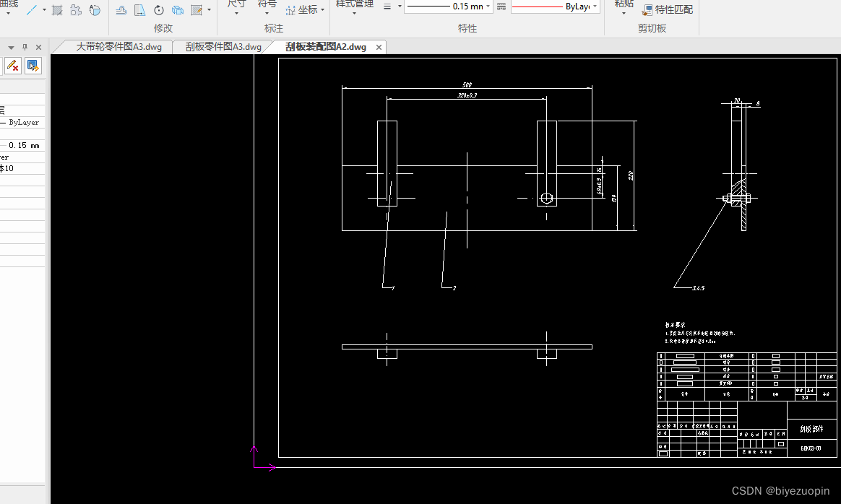Click the 220 vertical dimension text
This screenshot has width=841, height=504.
631,175
